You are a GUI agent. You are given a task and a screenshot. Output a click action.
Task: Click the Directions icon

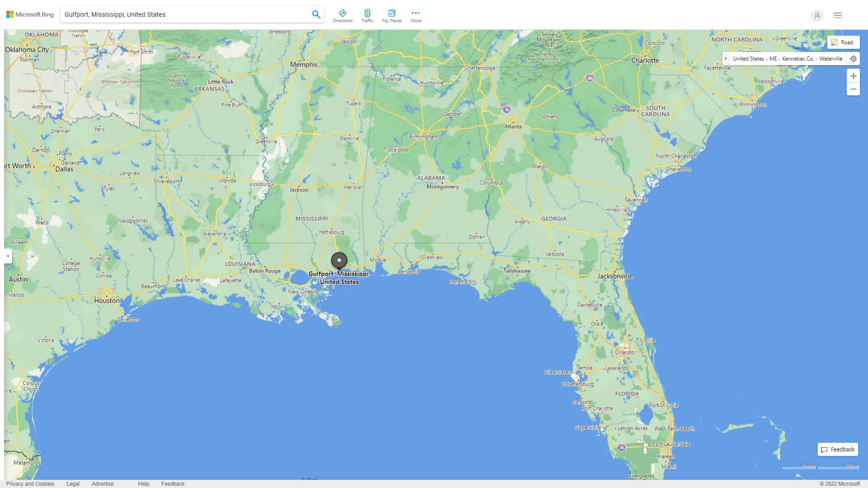342,14
